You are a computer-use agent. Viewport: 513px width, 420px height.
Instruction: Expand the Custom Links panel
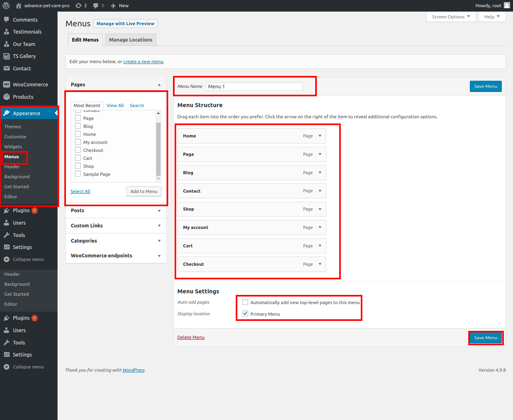[159, 226]
